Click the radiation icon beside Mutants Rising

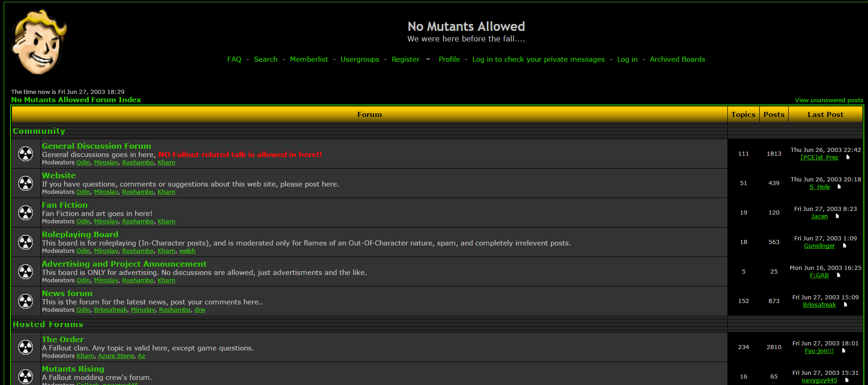tap(25, 377)
